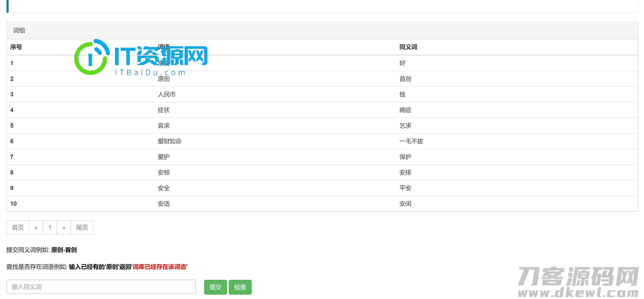The width and height of the screenshot is (644, 299).
Task: Click the 同义词 column header
Action: [408, 47]
